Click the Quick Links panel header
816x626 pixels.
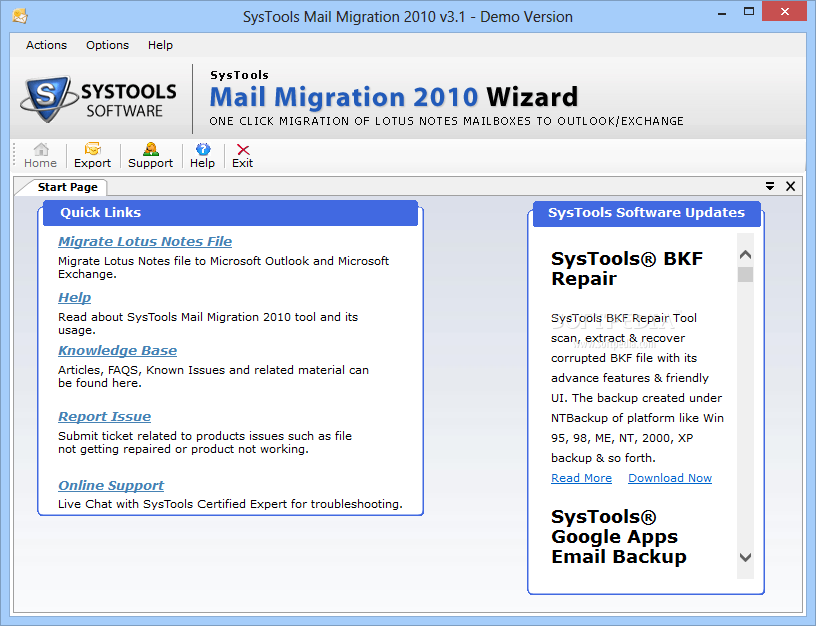[x=230, y=213]
